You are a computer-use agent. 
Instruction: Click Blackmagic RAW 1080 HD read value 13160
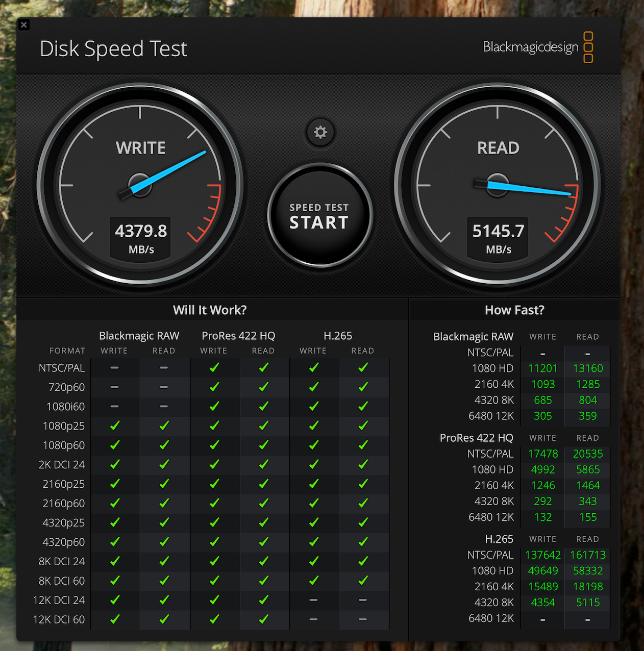[588, 368]
